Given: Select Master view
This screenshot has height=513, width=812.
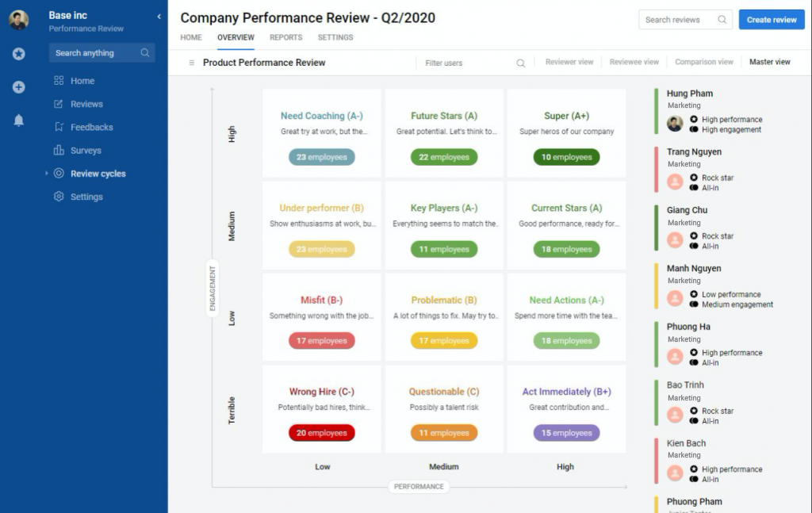Looking at the screenshot, I should tap(769, 62).
